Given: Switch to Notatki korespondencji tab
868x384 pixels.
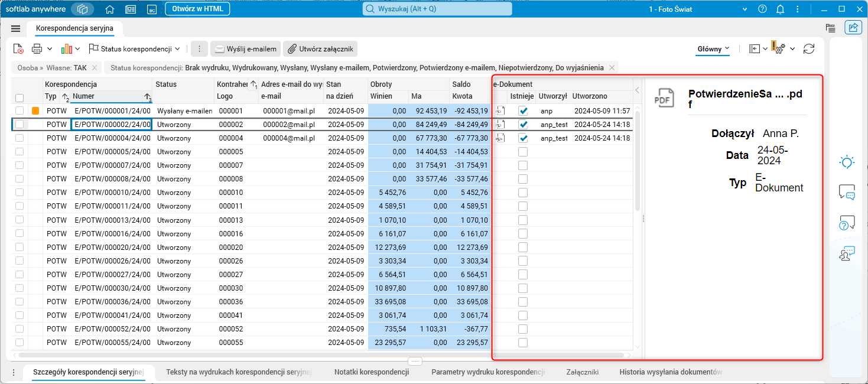Looking at the screenshot, I should pyautogui.click(x=371, y=372).
